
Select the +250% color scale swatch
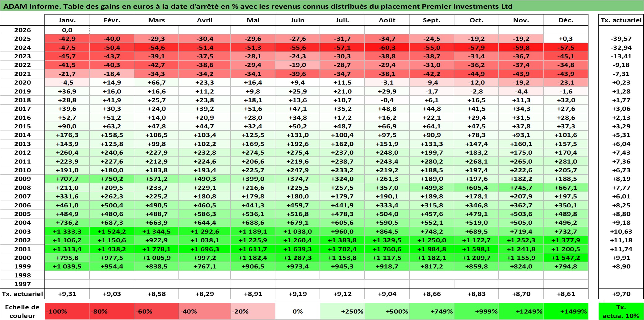[x=342, y=311]
